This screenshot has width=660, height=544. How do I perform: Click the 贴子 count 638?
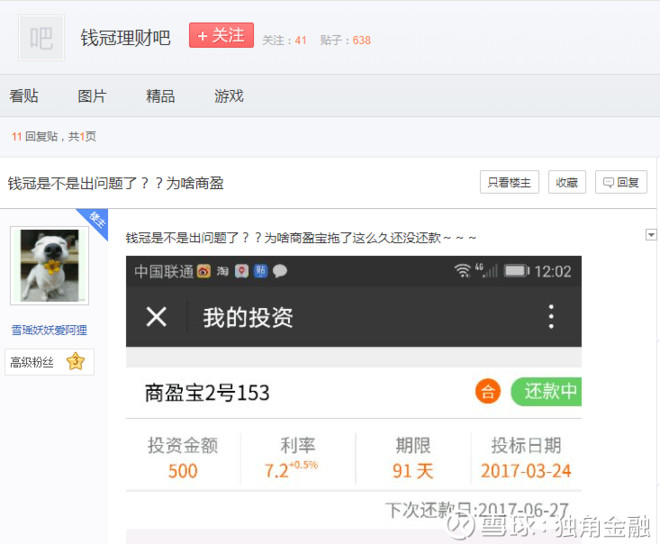click(x=362, y=40)
